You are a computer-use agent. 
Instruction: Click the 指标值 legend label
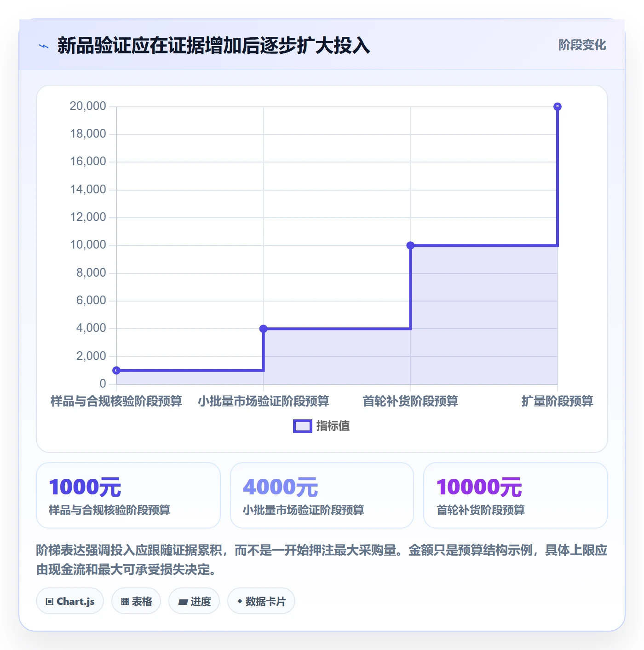[x=333, y=426]
